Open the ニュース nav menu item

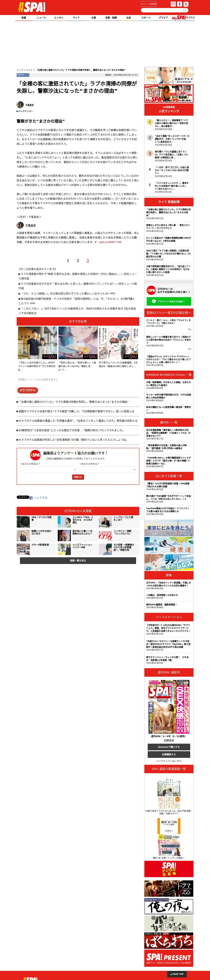(x=41, y=17)
